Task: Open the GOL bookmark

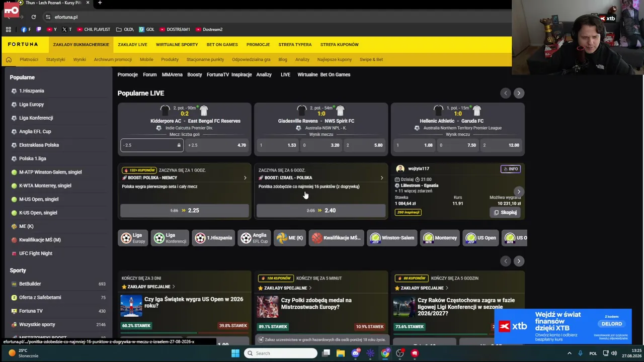Action: coord(147,30)
